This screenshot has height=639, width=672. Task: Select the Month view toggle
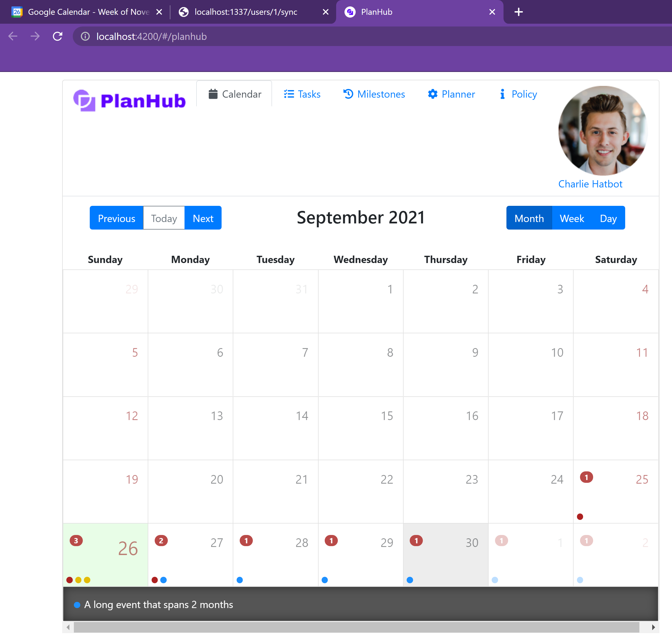(529, 218)
